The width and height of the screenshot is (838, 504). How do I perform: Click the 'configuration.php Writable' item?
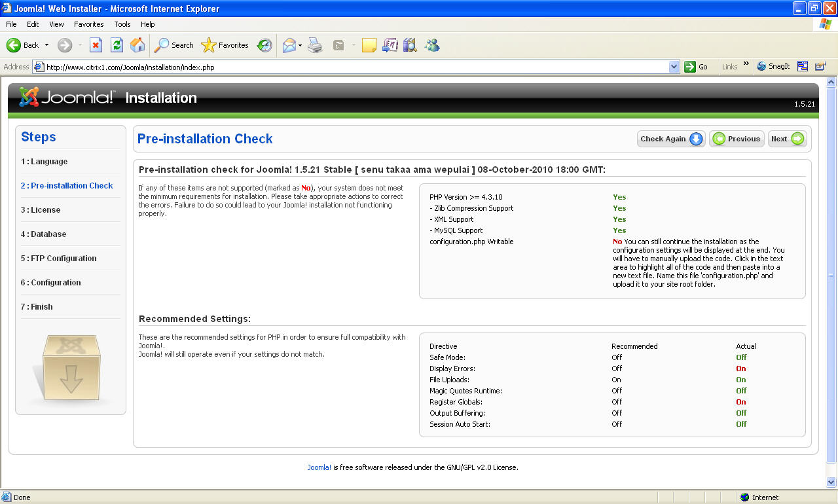pyautogui.click(x=471, y=242)
